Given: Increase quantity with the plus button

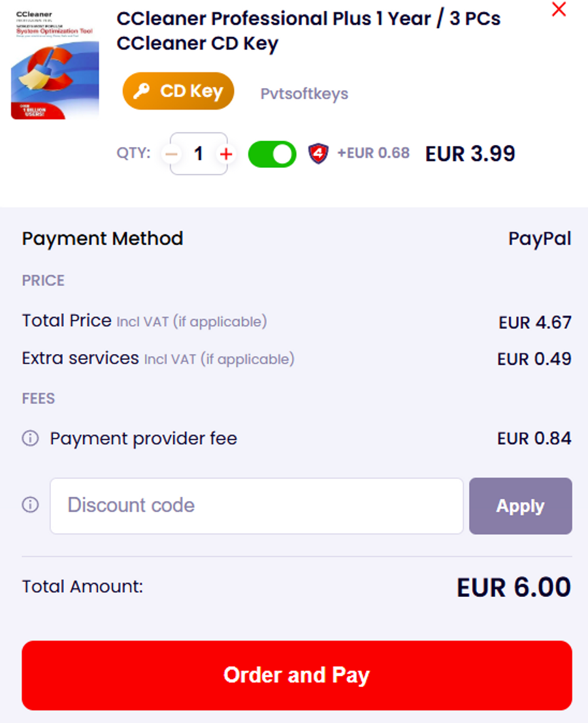Looking at the screenshot, I should click(226, 154).
